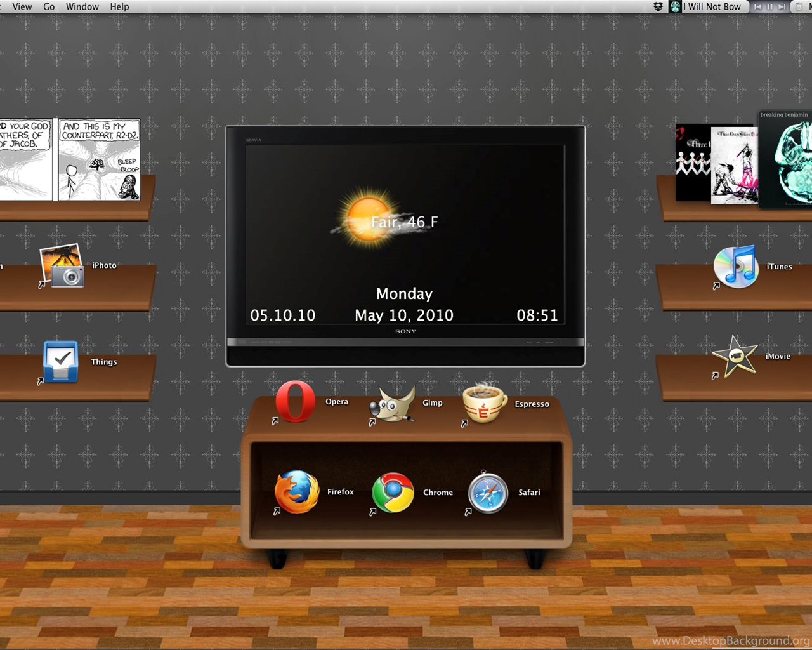Open iPhoto from the left shelf

tap(63, 265)
